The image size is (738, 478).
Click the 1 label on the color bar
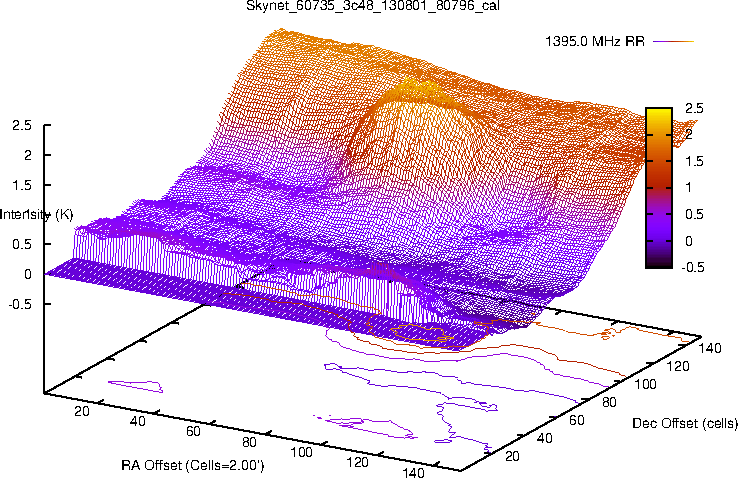click(689, 188)
